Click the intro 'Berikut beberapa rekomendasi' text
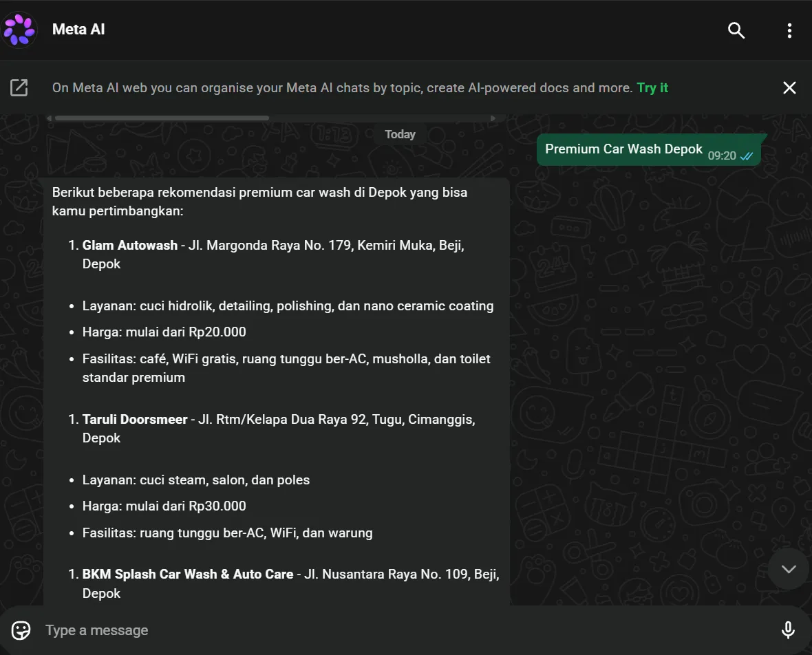Image resolution: width=812 pixels, height=655 pixels. 259,202
